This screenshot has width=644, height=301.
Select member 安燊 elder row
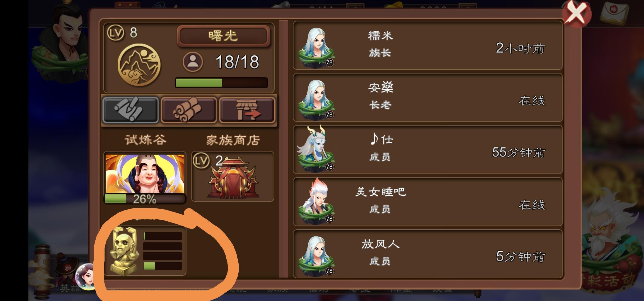click(x=428, y=98)
